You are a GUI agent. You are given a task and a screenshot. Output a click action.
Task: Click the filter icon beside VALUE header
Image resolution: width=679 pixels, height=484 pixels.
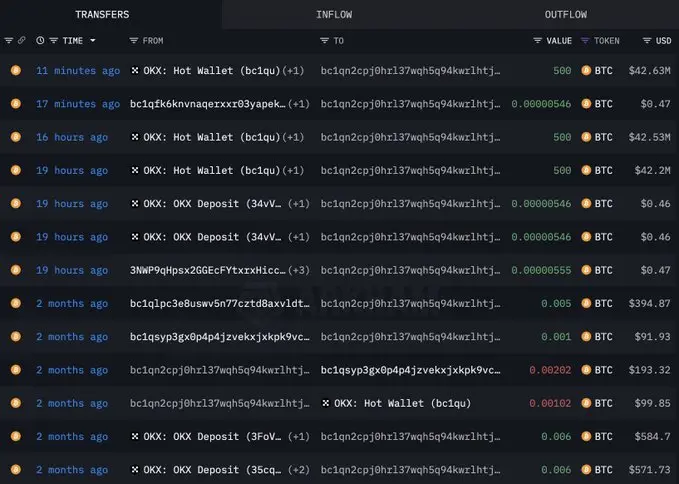[x=537, y=41]
